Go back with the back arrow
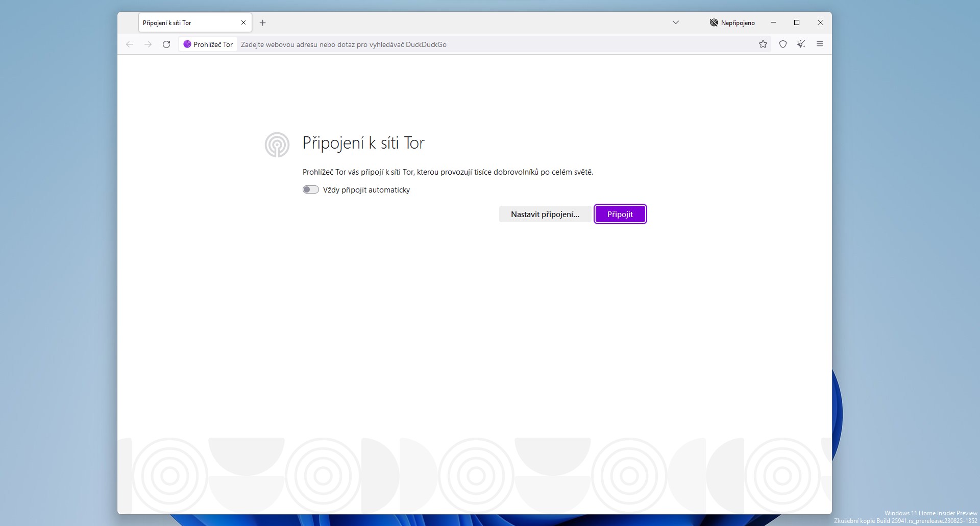Screen dimensions: 980x526 (130, 44)
